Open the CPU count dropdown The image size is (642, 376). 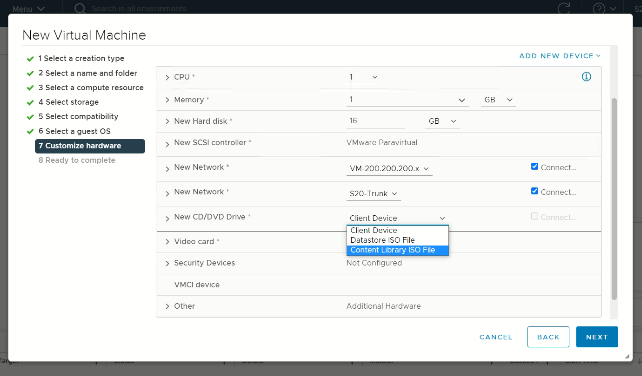click(364, 77)
